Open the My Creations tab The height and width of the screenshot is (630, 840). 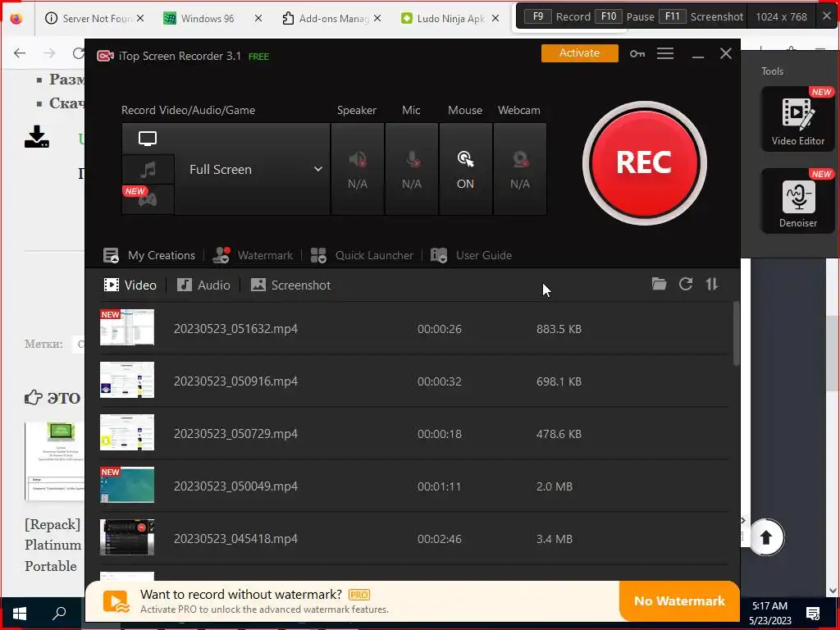149,256
